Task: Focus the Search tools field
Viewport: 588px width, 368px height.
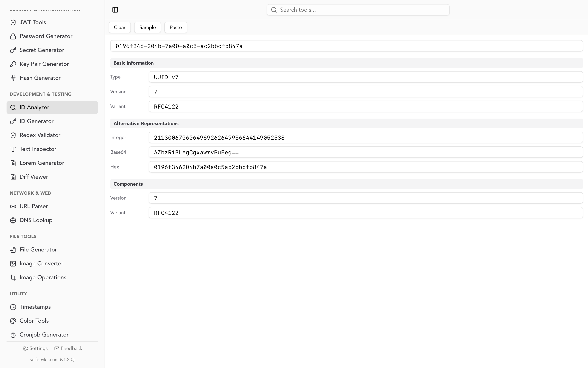Action: (x=358, y=10)
